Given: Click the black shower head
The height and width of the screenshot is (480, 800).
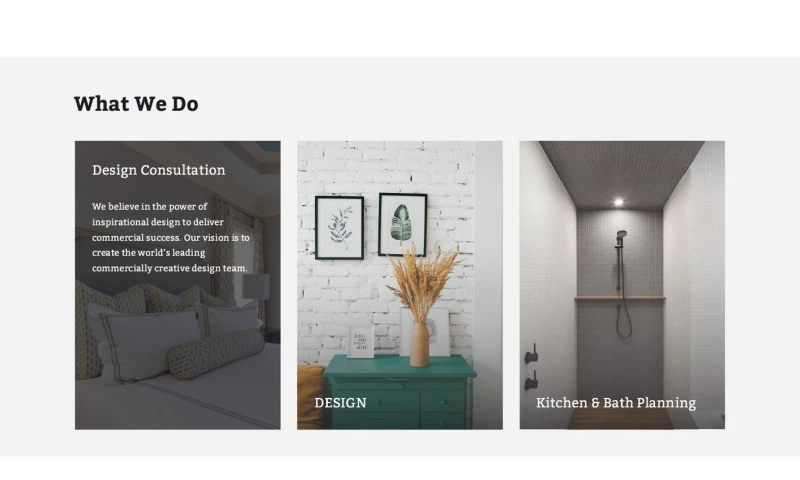Looking at the screenshot, I should [x=621, y=236].
